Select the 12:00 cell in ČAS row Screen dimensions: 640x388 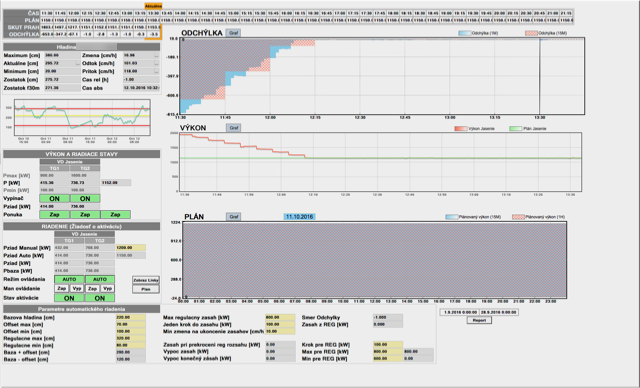(x=73, y=13)
